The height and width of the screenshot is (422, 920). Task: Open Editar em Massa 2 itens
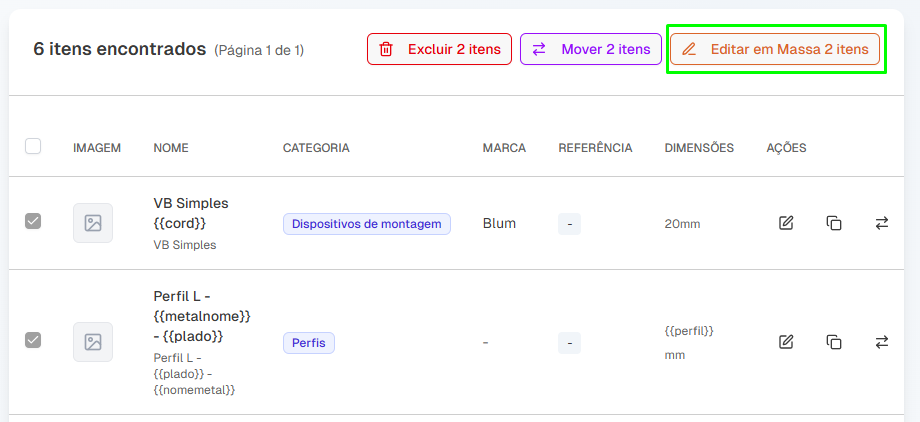click(775, 49)
